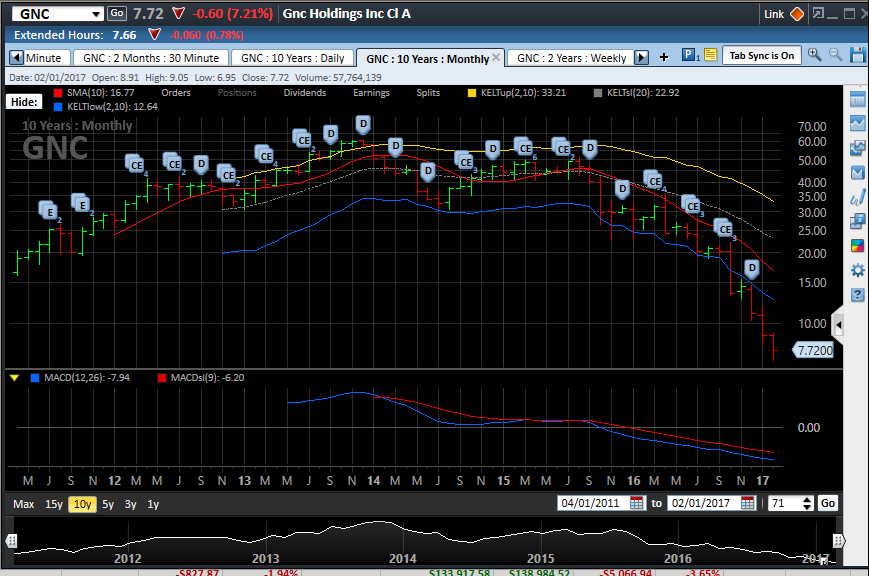This screenshot has width=869, height=576.
Task: Grab the left handle of range navigator
Action: click(12, 541)
